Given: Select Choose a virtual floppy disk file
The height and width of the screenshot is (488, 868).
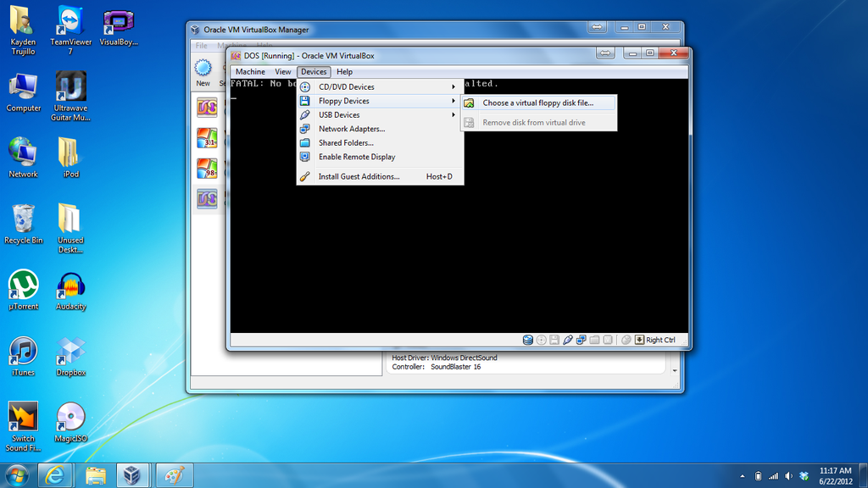Looking at the screenshot, I should [538, 103].
